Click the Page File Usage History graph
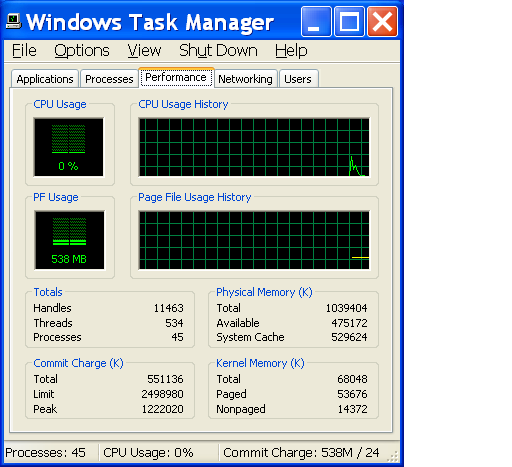Viewport: 512px width, 467px height. (254, 240)
